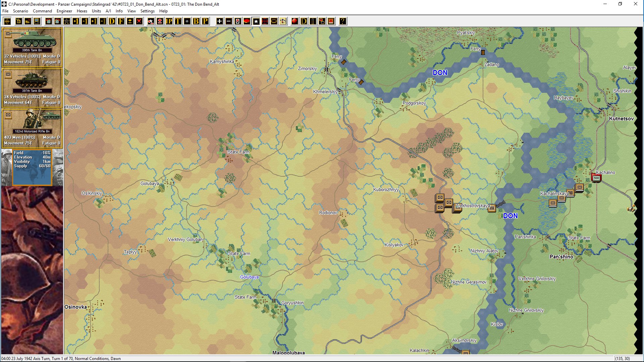Click the red crosshair target icon

(265, 21)
